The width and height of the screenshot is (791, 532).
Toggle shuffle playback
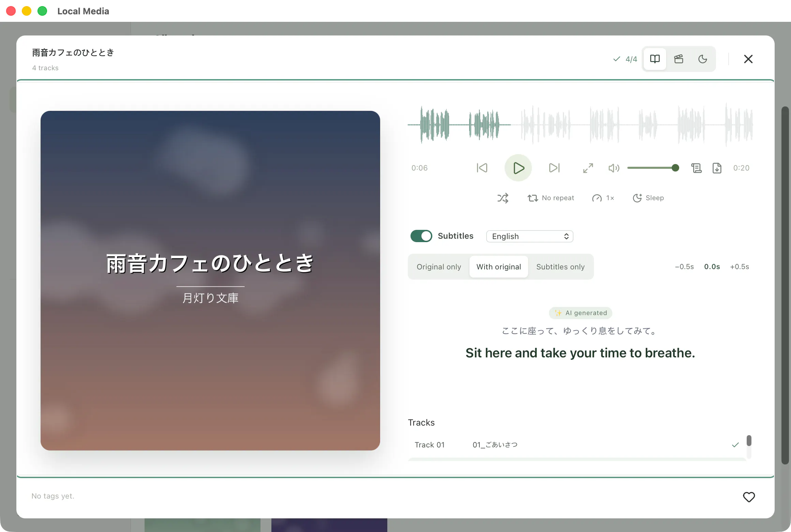503,198
